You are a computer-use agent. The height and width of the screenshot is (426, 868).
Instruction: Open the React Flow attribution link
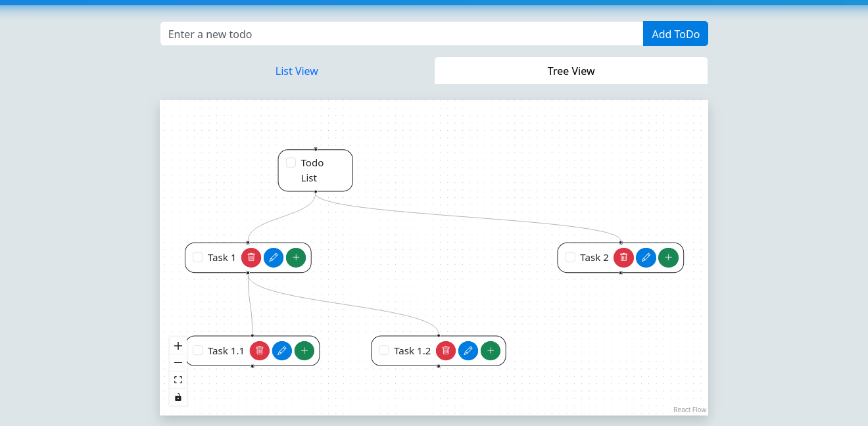pyautogui.click(x=689, y=410)
